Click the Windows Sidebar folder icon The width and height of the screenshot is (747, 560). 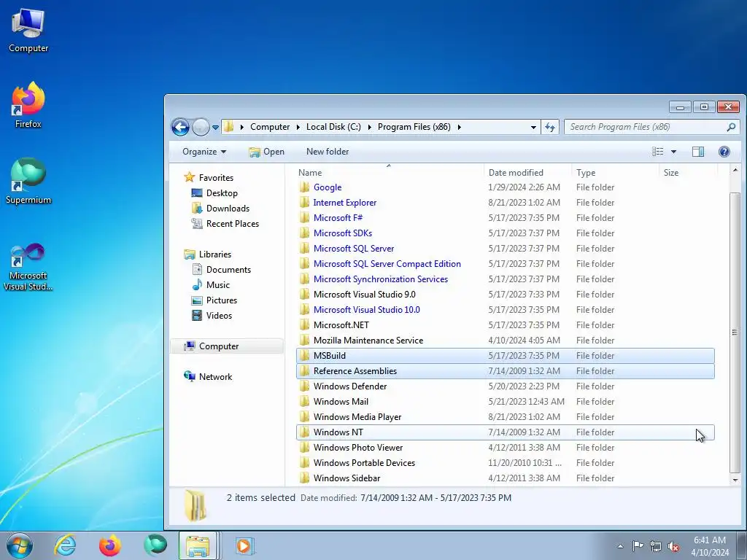tap(304, 478)
